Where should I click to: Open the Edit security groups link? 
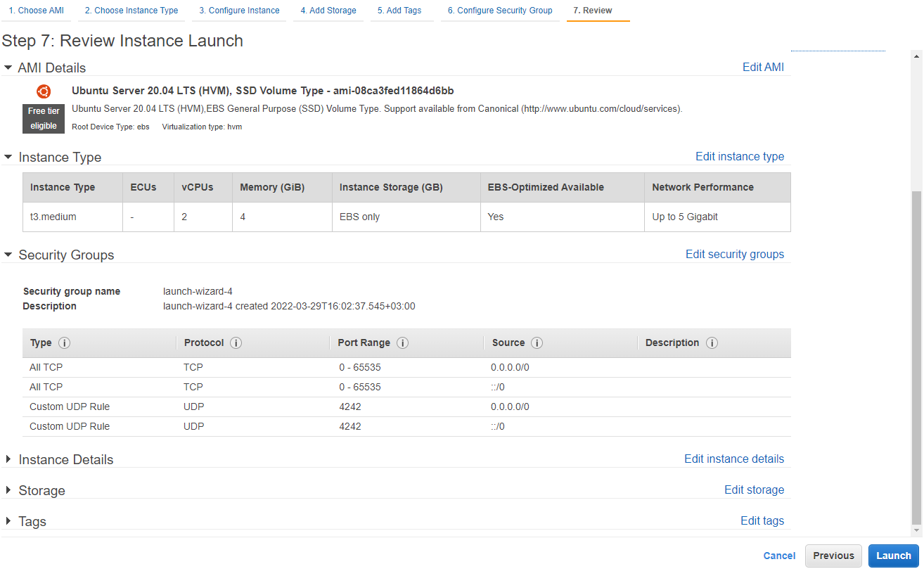pyautogui.click(x=734, y=255)
